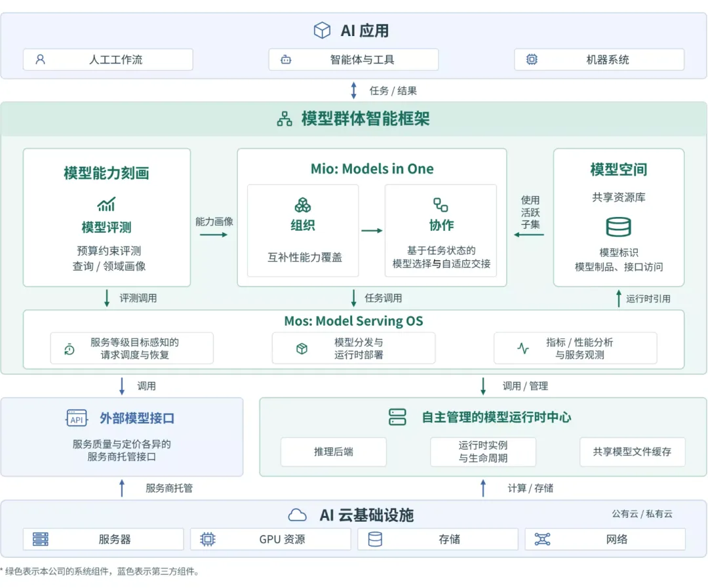
Task: Click the 模型选择与自适应交接 text
Action: [442, 264]
